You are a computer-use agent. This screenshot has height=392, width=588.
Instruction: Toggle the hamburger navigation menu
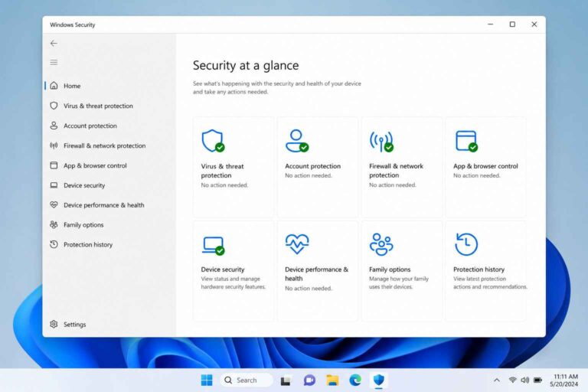pyautogui.click(x=54, y=62)
